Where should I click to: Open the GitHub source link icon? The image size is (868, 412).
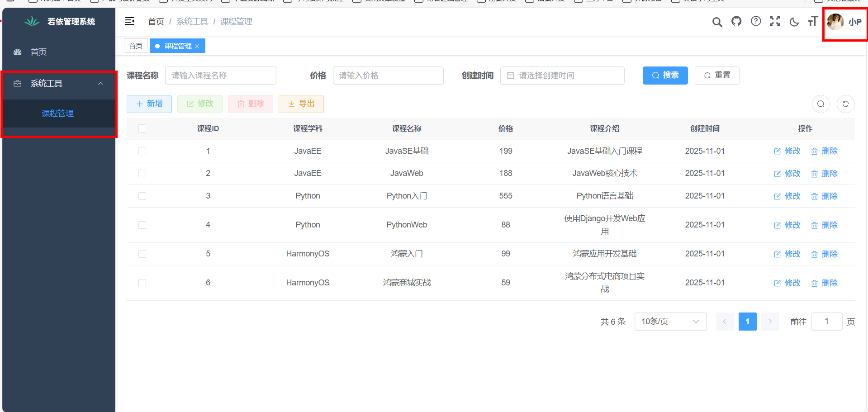click(x=736, y=21)
